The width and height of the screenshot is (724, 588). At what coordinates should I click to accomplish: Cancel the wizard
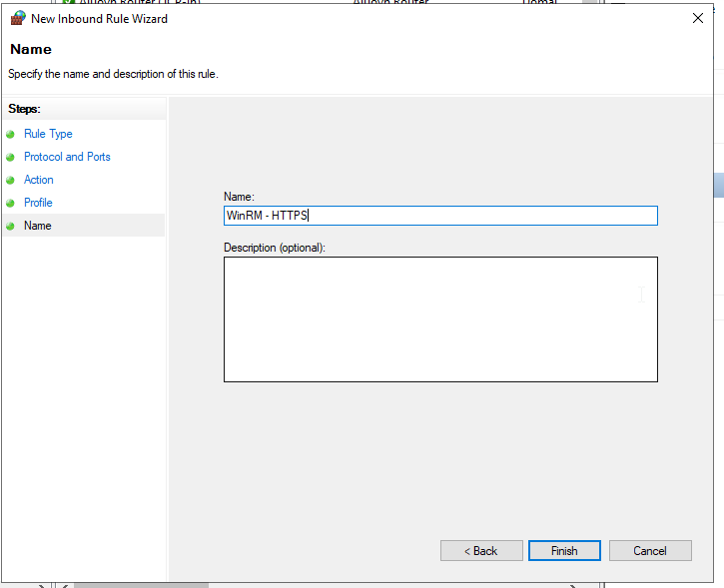pos(650,551)
